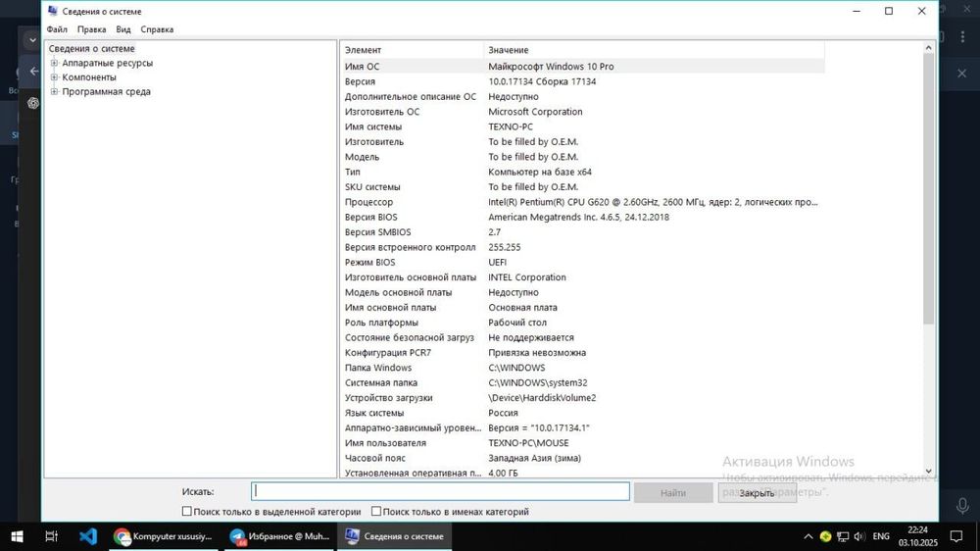Viewport: 980px width, 551px height.
Task: Select the 'Имя ОС' row
Action: tap(582, 67)
